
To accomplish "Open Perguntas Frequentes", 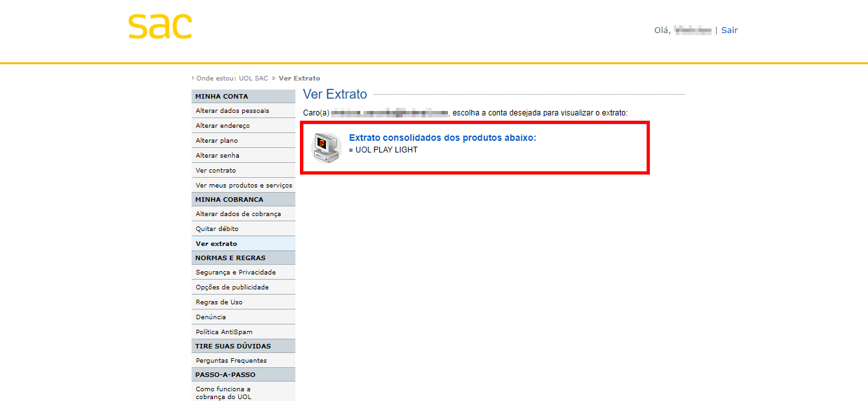I will tap(243, 361).
